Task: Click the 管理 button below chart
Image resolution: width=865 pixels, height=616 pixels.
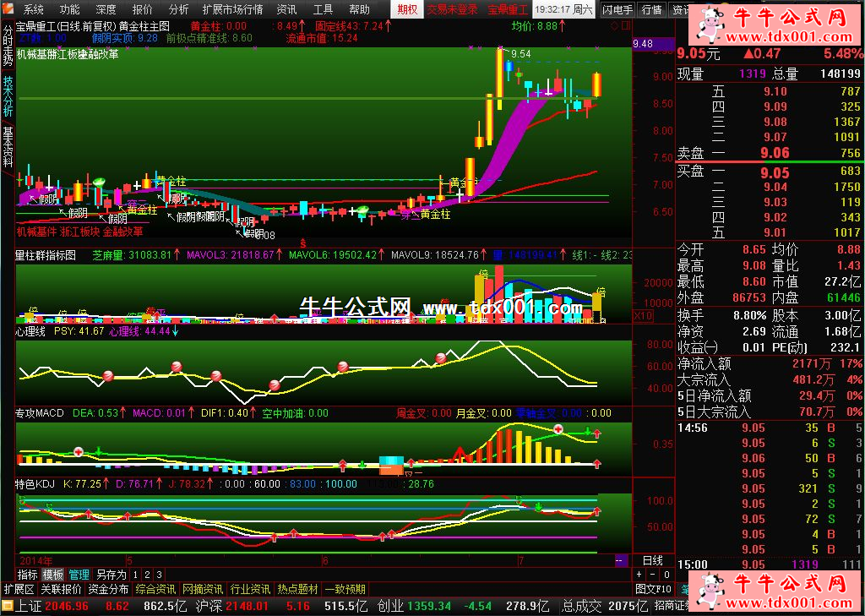Action: coord(79,575)
